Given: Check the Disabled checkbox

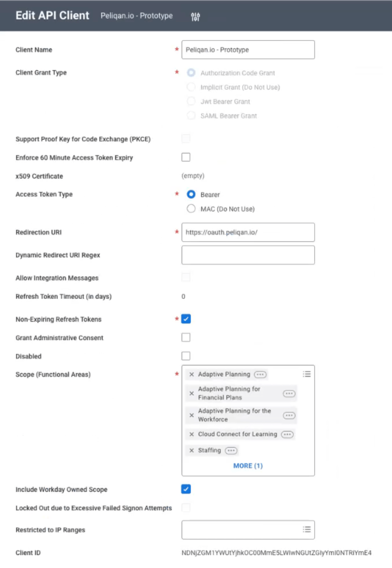Looking at the screenshot, I should 186,356.
